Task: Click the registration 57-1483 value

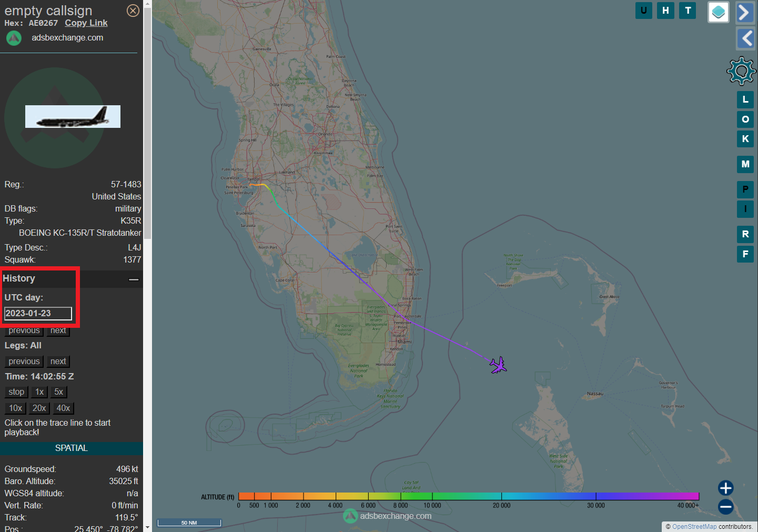Action: click(x=126, y=185)
